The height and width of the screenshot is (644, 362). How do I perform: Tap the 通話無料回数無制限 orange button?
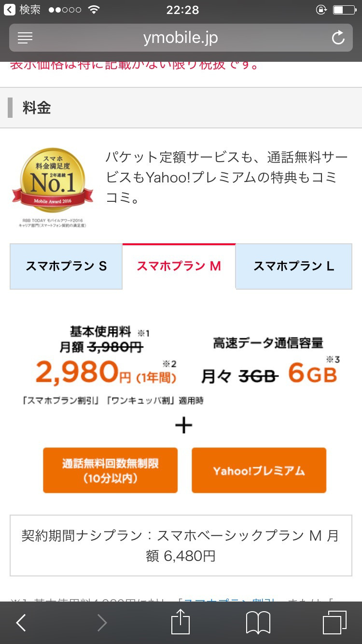tap(110, 470)
